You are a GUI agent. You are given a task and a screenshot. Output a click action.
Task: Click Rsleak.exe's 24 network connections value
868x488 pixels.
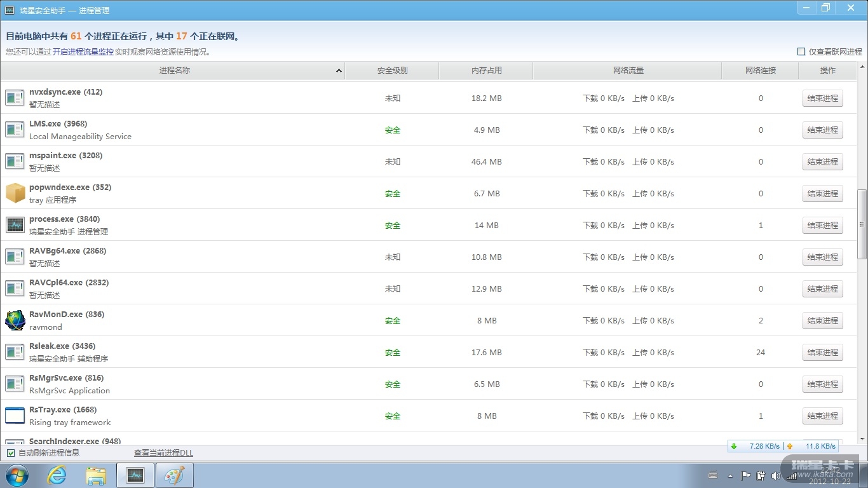tap(761, 353)
